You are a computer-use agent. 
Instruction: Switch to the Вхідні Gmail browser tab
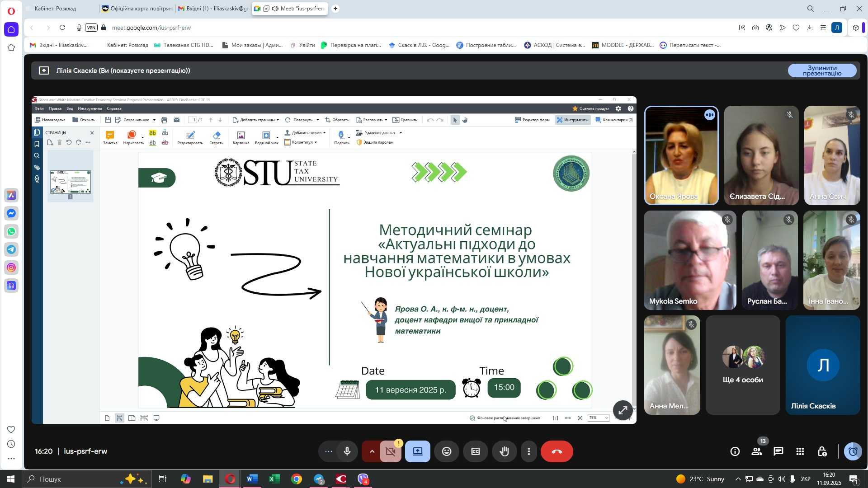213,9
